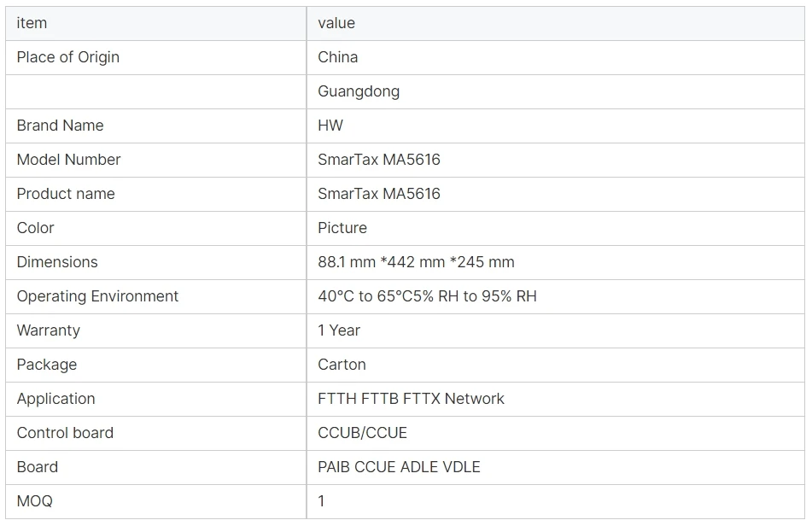
Task: Click the '1 Year' warranty value
Action: [339, 330]
